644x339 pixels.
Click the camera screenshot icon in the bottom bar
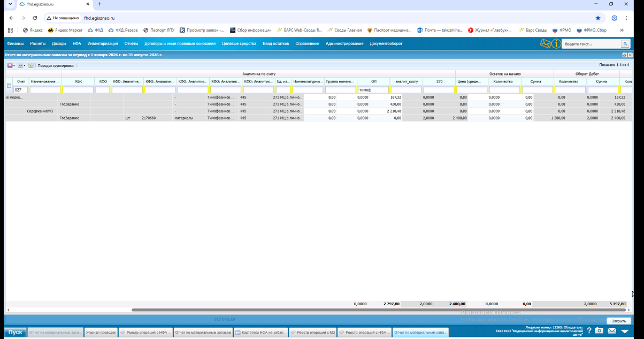point(599,331)
